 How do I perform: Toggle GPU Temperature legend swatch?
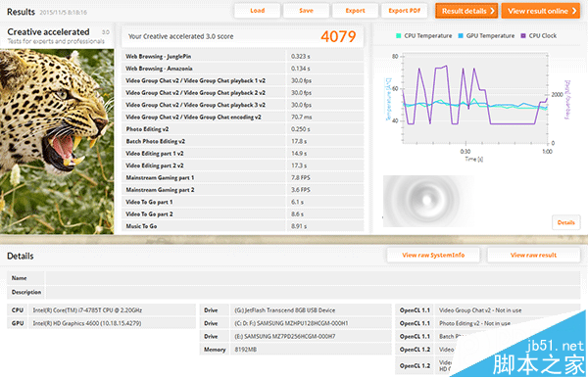pyautogui.click(x=461, y=36)
